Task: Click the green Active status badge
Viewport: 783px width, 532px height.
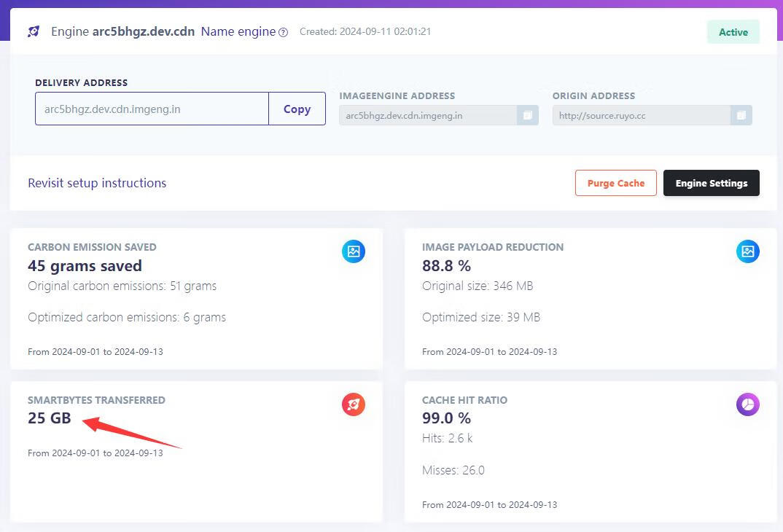Action: [x=733, y=32]
